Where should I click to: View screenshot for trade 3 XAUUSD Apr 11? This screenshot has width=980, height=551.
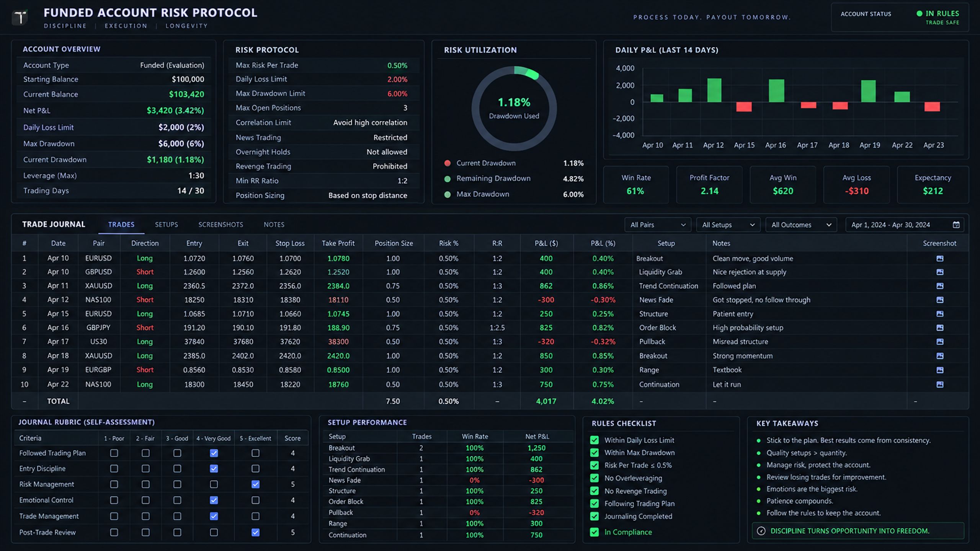tap(940, 286)
